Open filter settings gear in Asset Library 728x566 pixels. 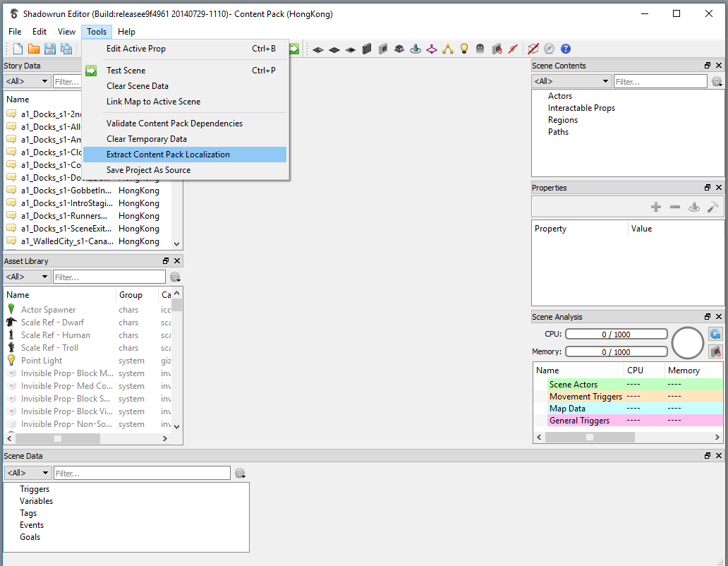point(175,277)
